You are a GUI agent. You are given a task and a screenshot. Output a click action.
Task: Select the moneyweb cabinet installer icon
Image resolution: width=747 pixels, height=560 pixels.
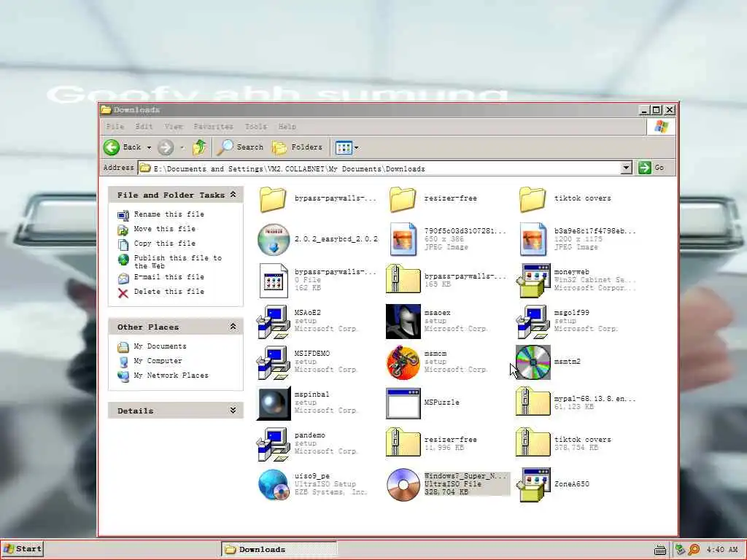click(533, 281)
